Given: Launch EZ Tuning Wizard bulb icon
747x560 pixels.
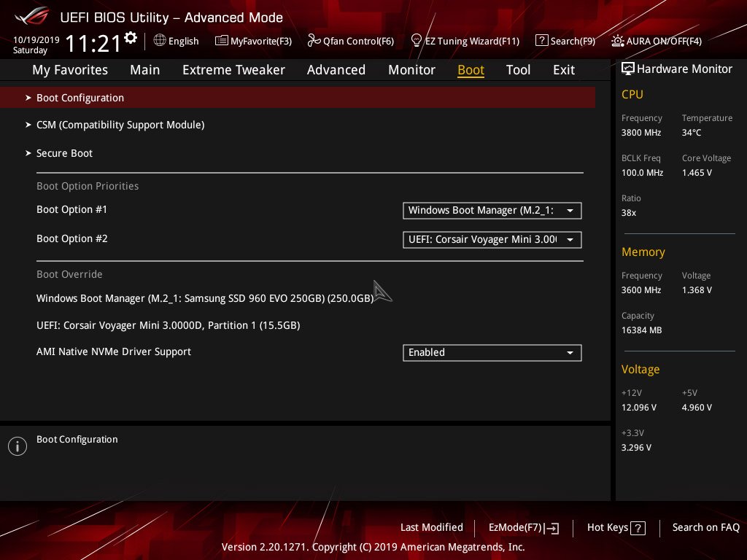Looking at the screenshot, I should pyautogui.click(x=417, y=41).
